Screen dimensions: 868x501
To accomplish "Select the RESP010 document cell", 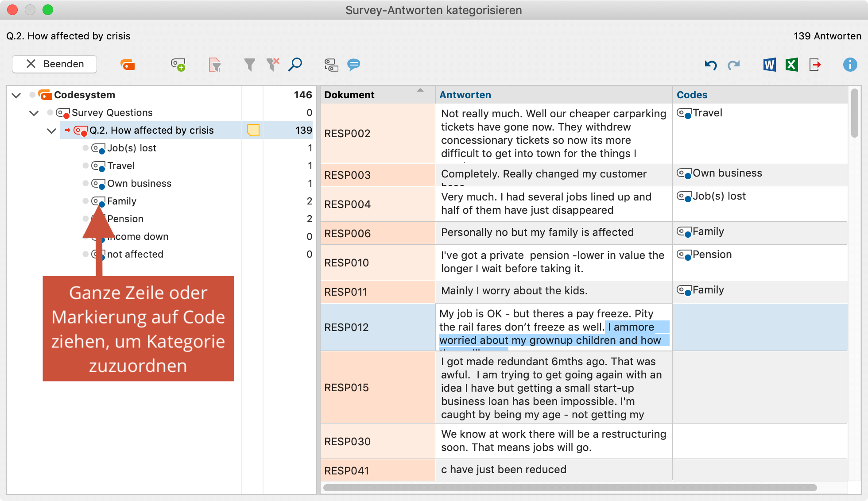I will (x=377, y=262).
